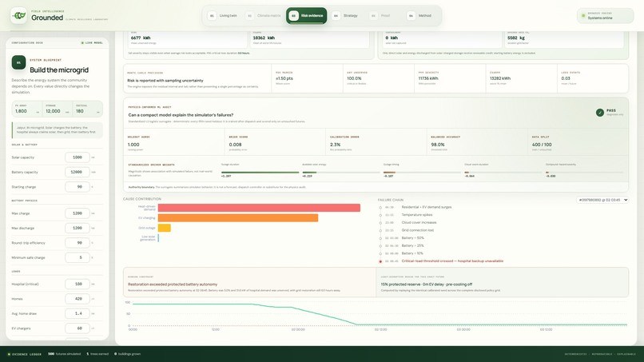Click the ±1.50 pts margin value
Viewport: 644px width, 362px height.
(x=284, y=78)
